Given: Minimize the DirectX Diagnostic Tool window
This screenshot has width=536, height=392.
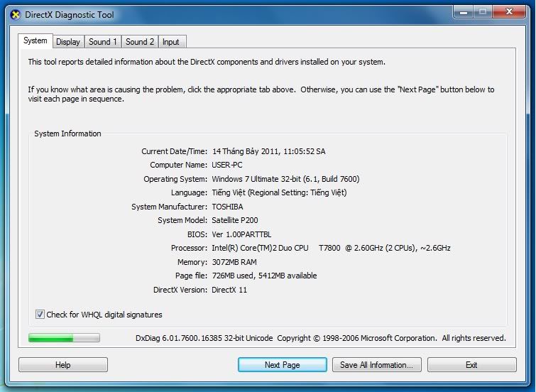Looking at the screenshot, I should point(464,12).
